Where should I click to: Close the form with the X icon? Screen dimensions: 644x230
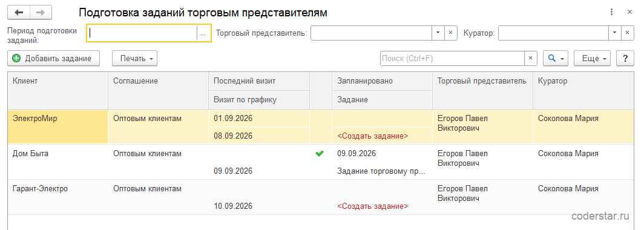point(629,12)
